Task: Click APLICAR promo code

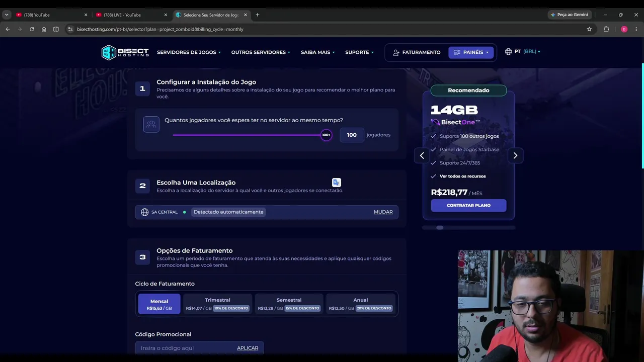Action: [x=248, y=348]
